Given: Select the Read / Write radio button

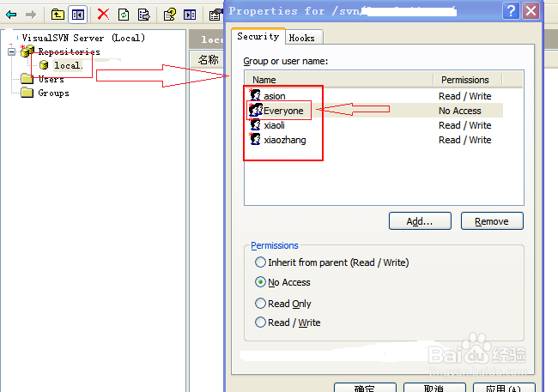Looking at the screenshot, I should click(260, 323).
